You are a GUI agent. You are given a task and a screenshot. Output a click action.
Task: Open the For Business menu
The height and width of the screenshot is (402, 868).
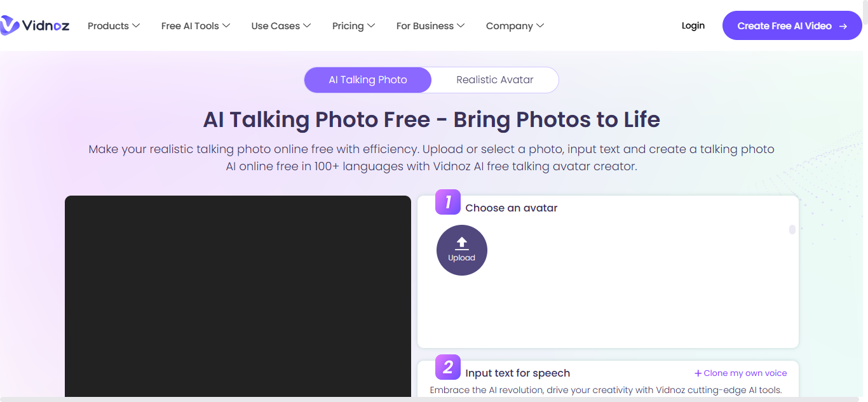(x=430, y=26)
